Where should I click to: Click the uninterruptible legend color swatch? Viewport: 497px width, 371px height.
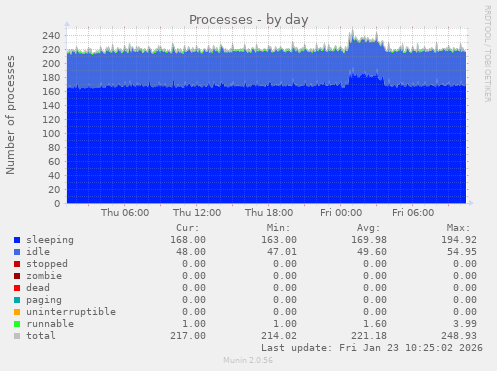coord(17,312)
